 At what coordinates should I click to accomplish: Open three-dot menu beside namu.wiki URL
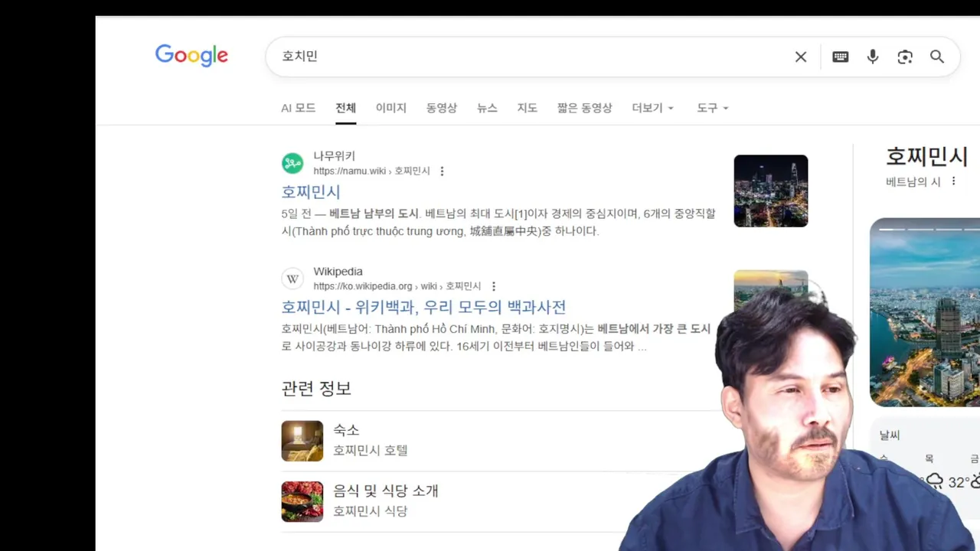442,171
